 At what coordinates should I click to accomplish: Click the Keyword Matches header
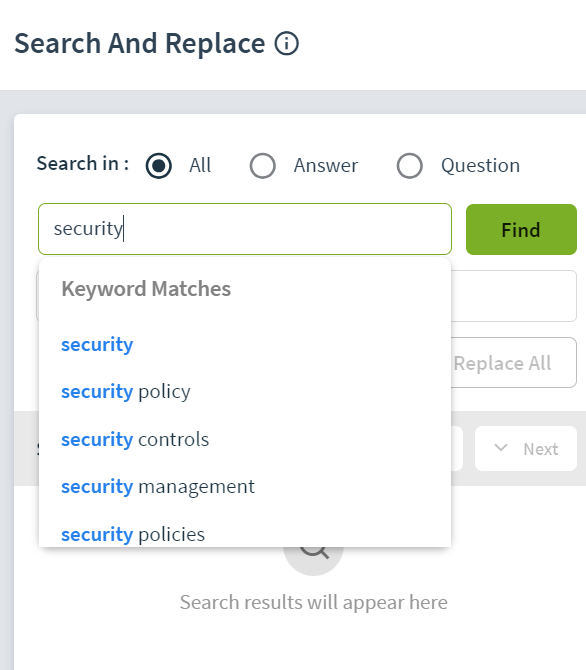(x=146, y=289)
